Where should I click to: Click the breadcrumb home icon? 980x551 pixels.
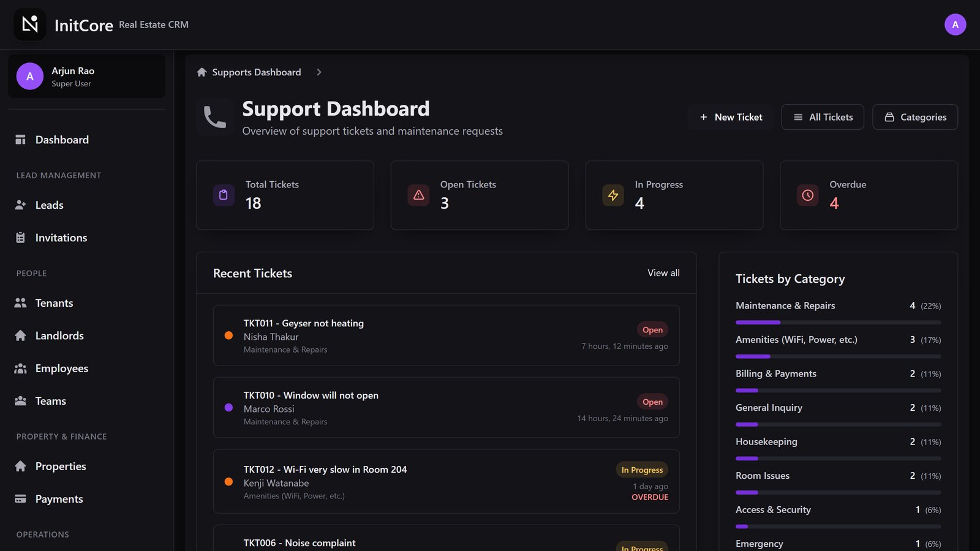202,72
